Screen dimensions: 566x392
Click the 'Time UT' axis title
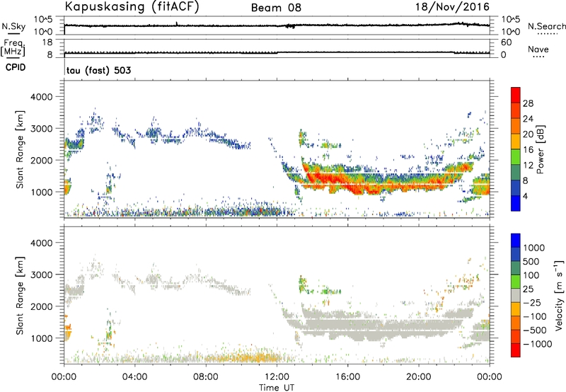(x=277, y=387)
